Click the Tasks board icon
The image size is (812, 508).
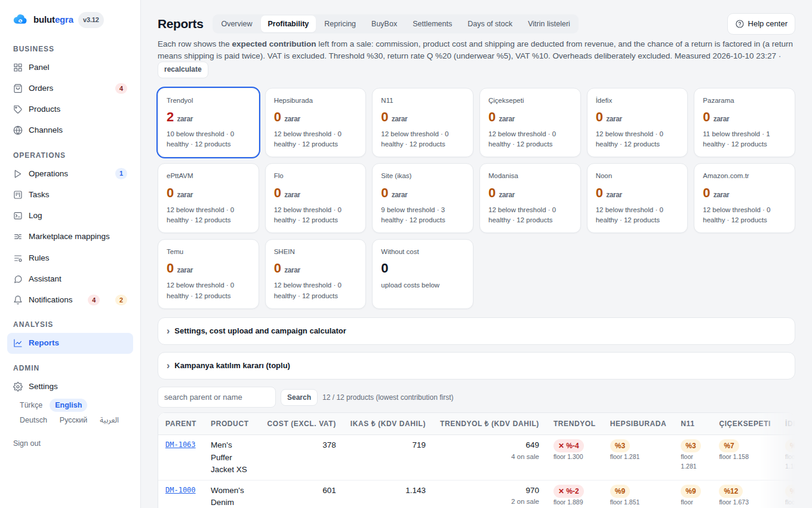[x=18, y=195]
